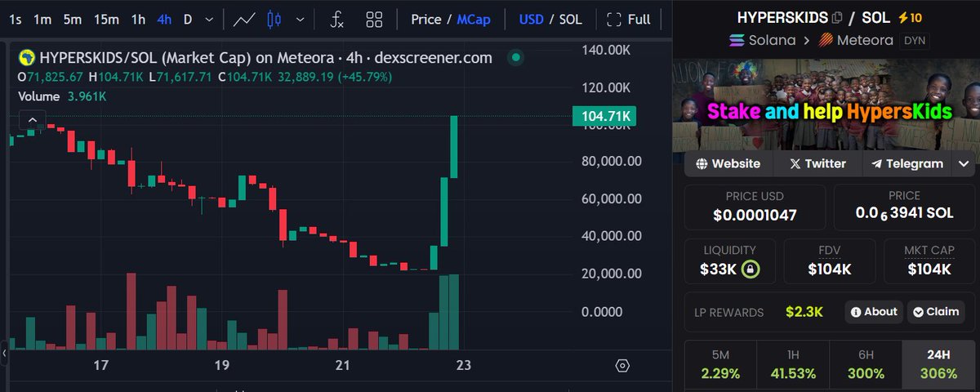Open the token Website link
Viewport: 980px width, 392px height.
(728, 163)
